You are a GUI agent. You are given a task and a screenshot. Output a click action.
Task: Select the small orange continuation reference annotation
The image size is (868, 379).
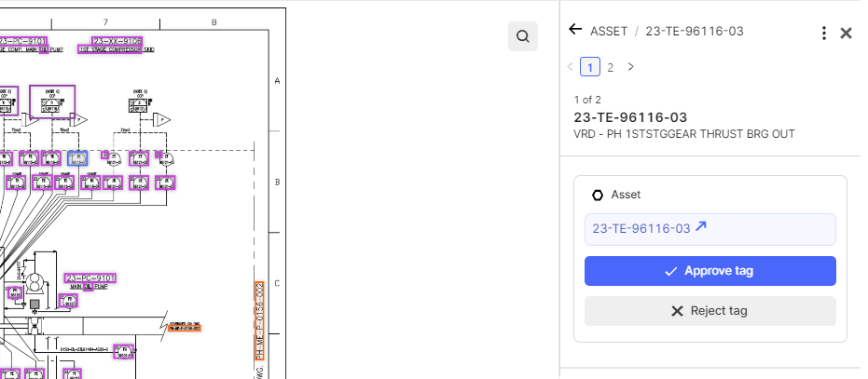point(185,328)
